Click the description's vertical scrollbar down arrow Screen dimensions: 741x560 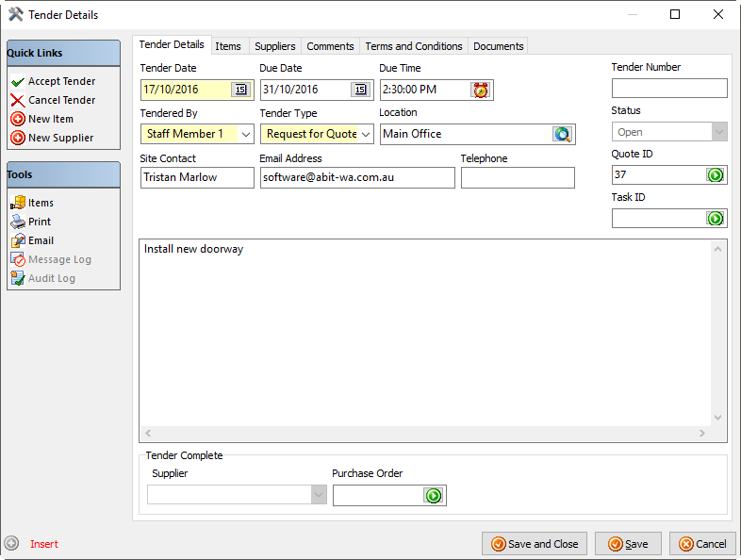tap(718, 418)
